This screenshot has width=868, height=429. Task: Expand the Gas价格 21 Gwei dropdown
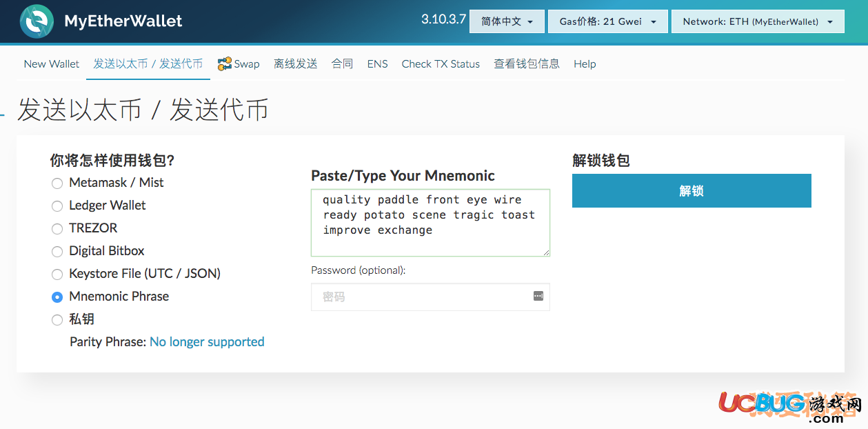pyautogui.click(x=607, y=21)
